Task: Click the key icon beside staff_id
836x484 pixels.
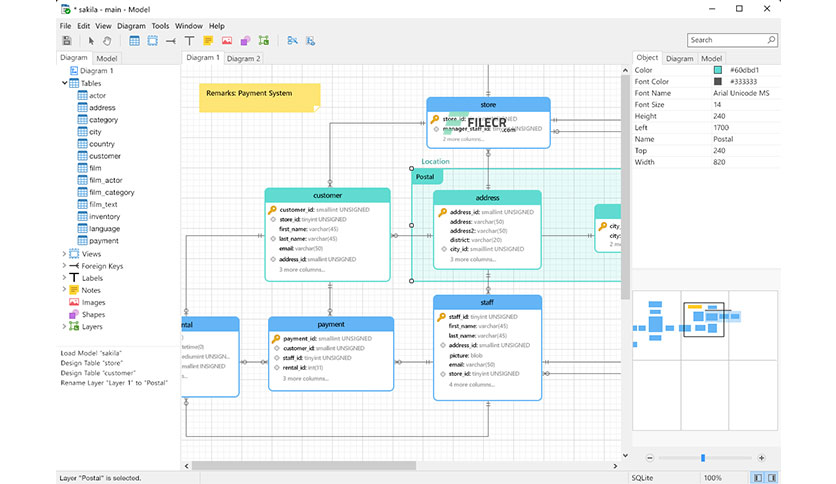Action: coord(441,317)
